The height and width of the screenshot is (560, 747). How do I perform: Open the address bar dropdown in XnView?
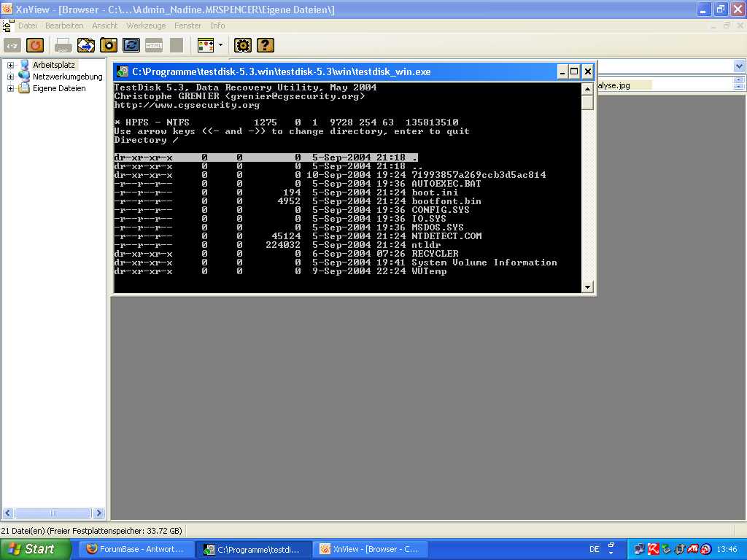[x=739, y=66]
